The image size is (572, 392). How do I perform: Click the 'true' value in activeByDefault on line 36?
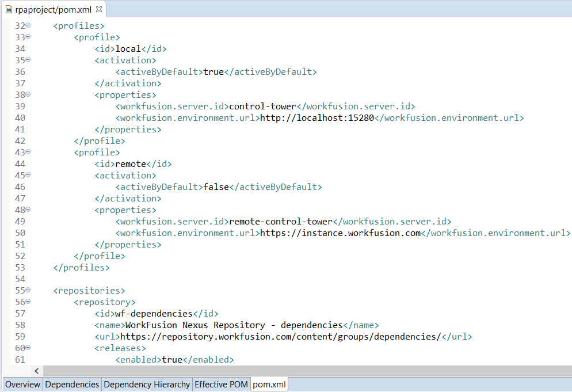point(213,71)
